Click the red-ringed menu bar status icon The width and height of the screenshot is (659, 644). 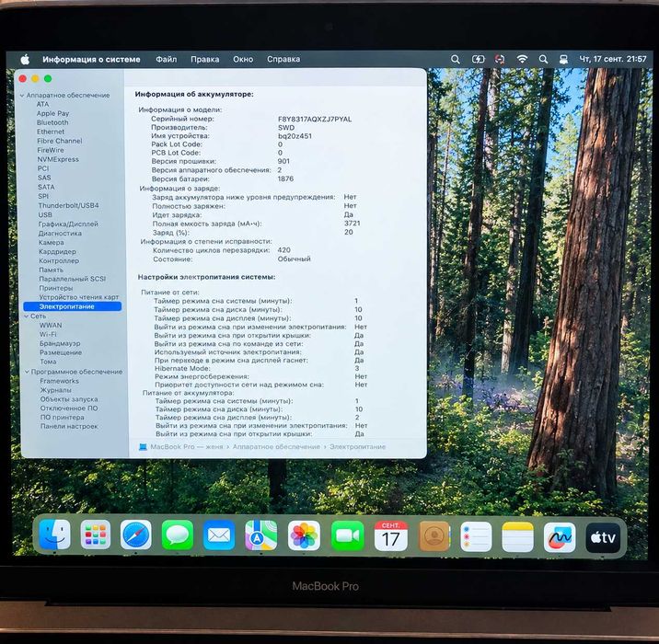tap(500, 59)
